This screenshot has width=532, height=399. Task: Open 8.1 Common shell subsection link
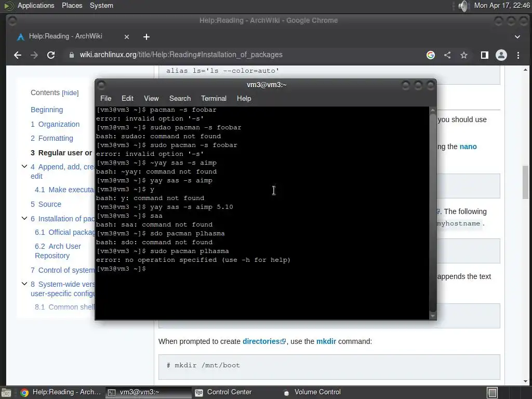[x=64, y=307]
